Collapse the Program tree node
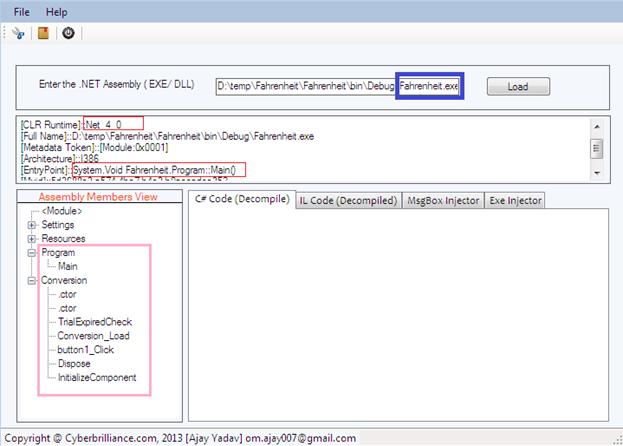Screen dimensions: 623x446 [x=32, y=253]
